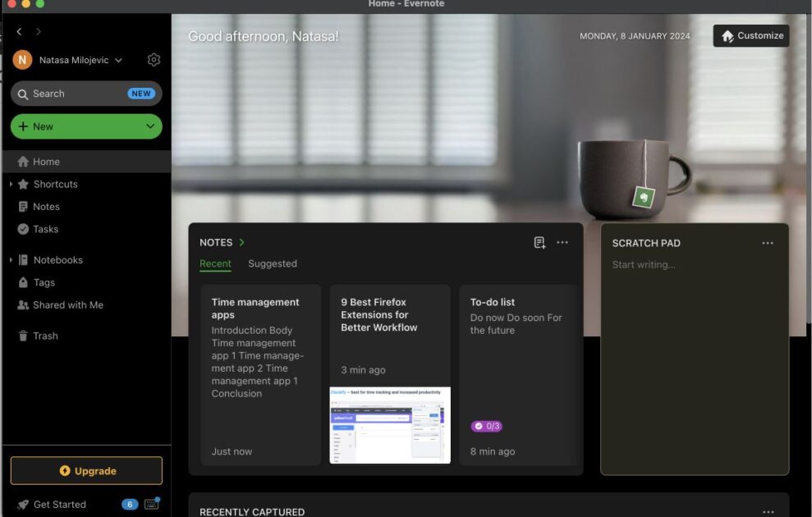The image size is (812, 517).
Task: Expand the Shortcuts tree item
Action: pos(11,185)
